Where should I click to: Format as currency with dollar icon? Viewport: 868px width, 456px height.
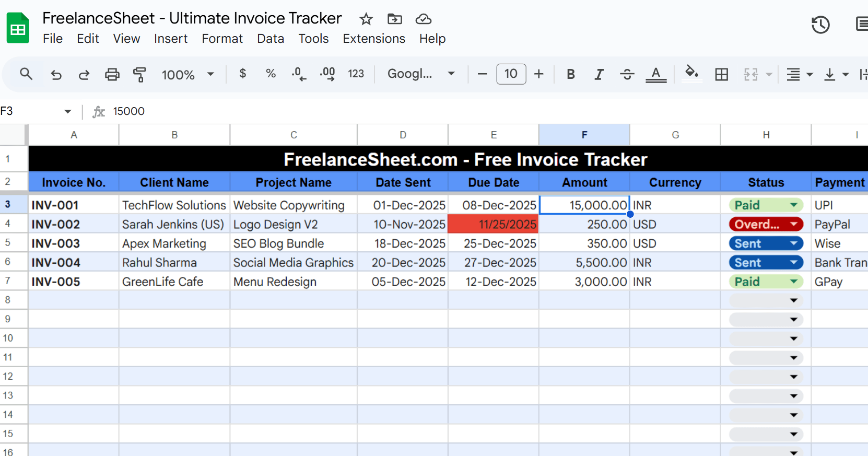(x=242, y=74)
